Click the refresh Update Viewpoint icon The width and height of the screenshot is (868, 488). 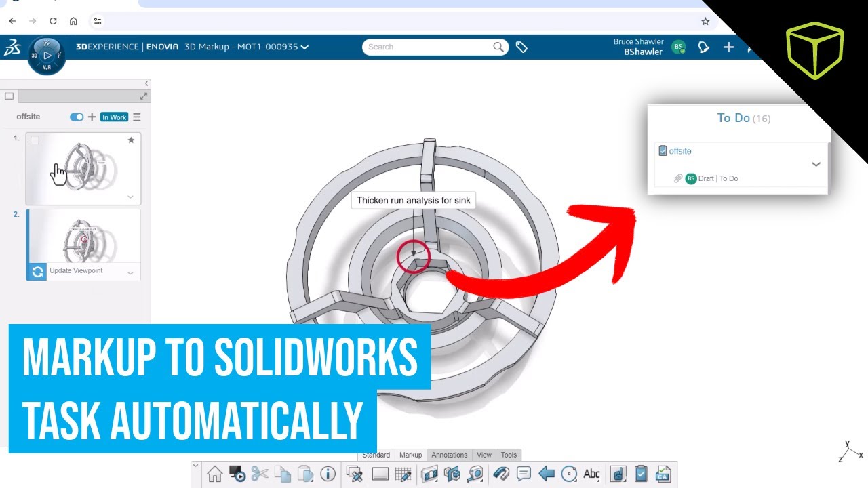coord(37,272)
